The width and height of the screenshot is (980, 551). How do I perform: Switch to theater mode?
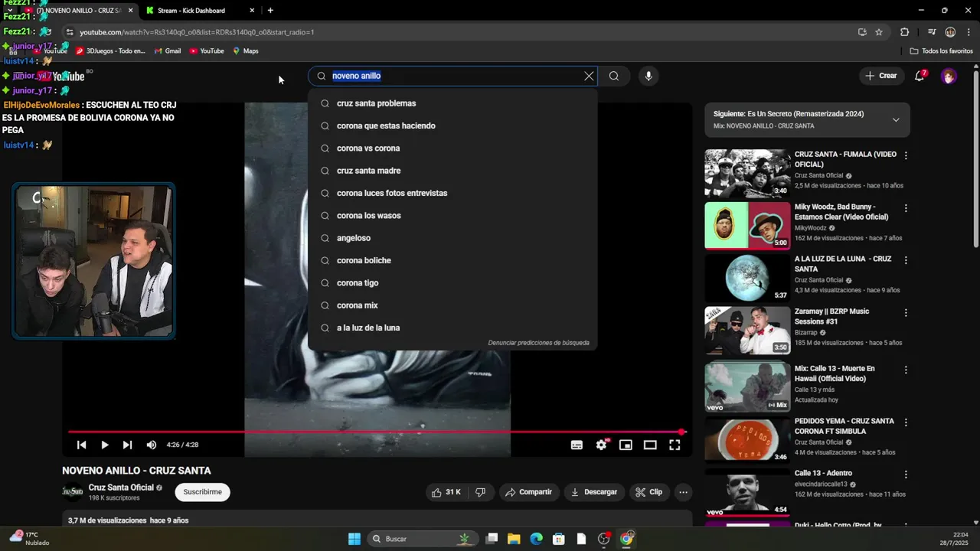(x=650, y=445)
